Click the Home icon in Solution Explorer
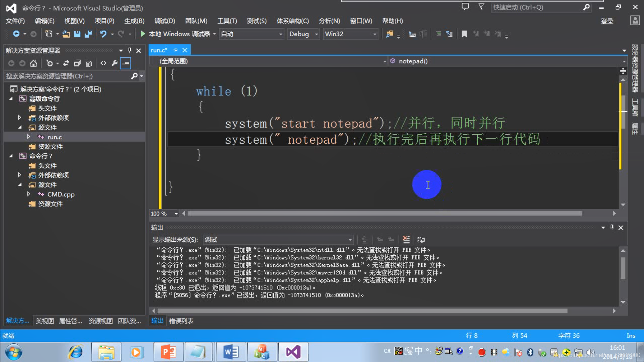The width and height of the screenshot is (644, 362). [x=33, y=63]
